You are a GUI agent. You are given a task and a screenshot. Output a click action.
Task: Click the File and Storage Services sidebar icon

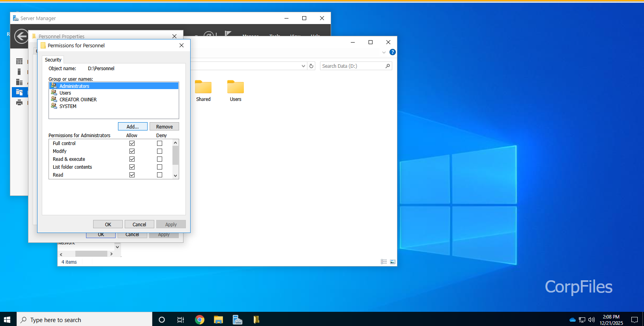click(x=19, y=92)
